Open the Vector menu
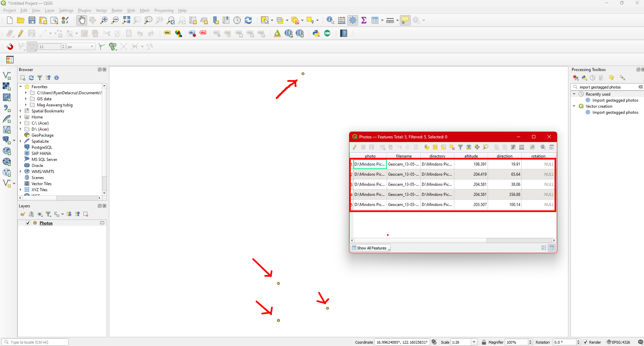 pyautogui.click(x=101, y=10)
